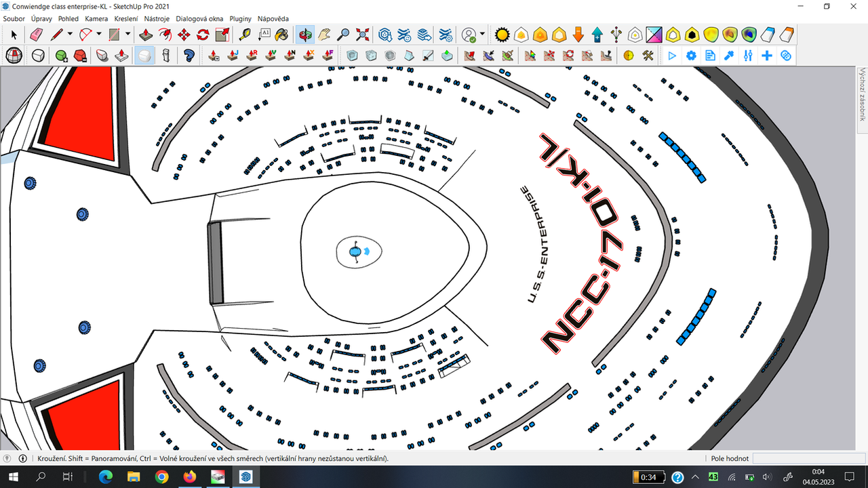
Task: Select Extrude Push Pull icon with X
Action: [x=309, y=56]
